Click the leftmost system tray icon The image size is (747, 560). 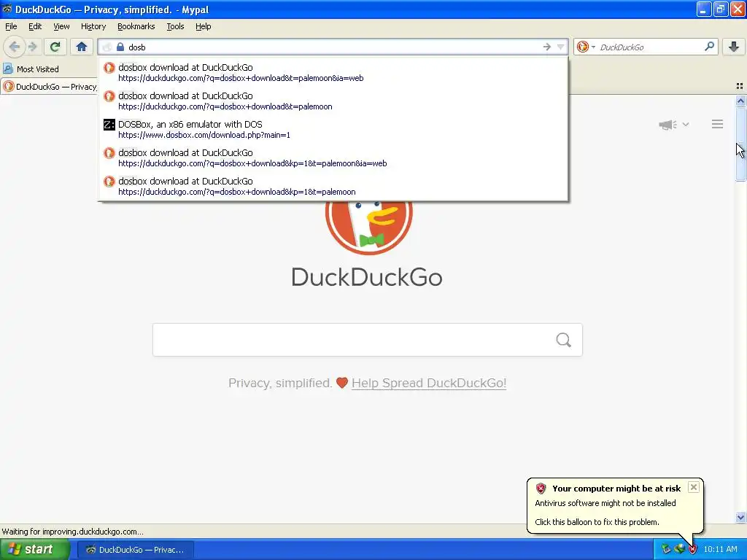(x=666, y=549)
